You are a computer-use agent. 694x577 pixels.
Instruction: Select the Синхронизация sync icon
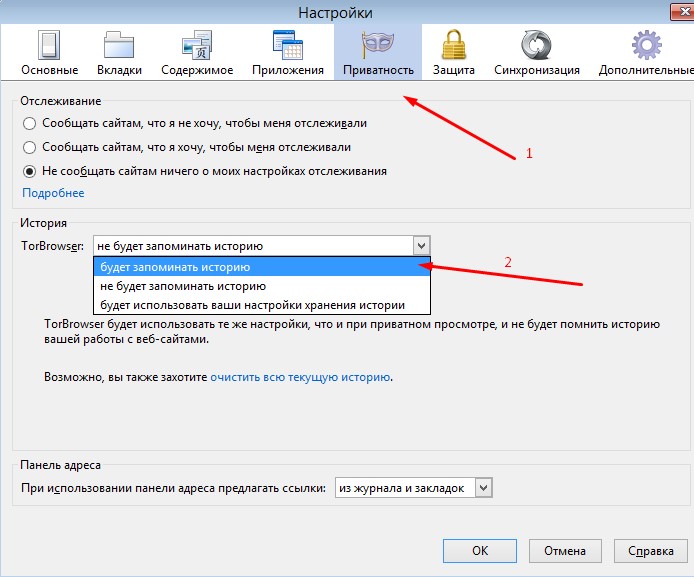click(x=537, y=47)
